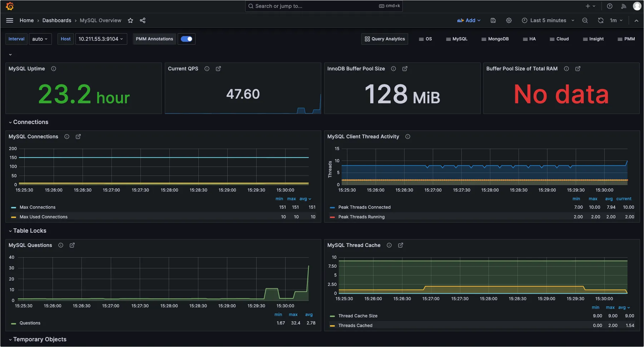
Task: Star the MySQL Overview dashboard
Action: 130,20
